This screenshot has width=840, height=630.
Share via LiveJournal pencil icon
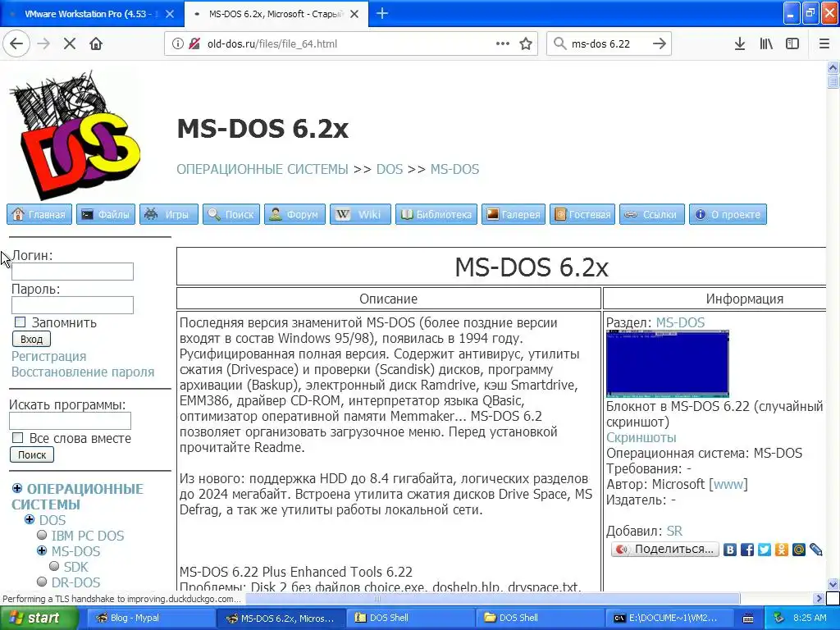coord(816,550)
